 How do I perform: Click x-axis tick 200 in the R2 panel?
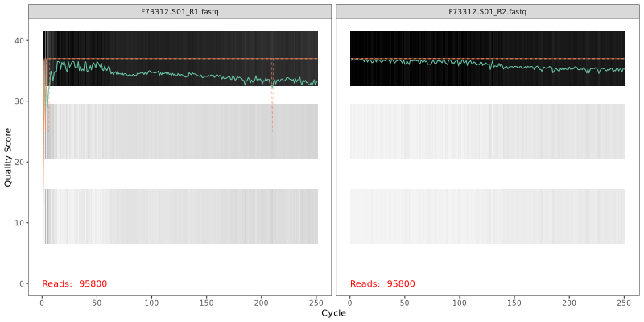click(569, 303)
